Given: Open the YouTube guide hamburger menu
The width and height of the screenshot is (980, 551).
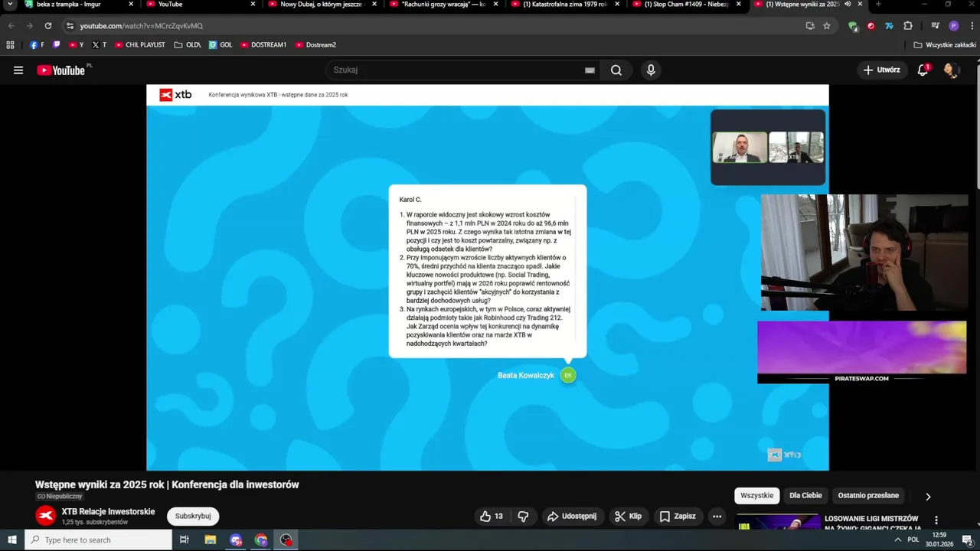Looking at the screenshot, I should pos(18,70).
